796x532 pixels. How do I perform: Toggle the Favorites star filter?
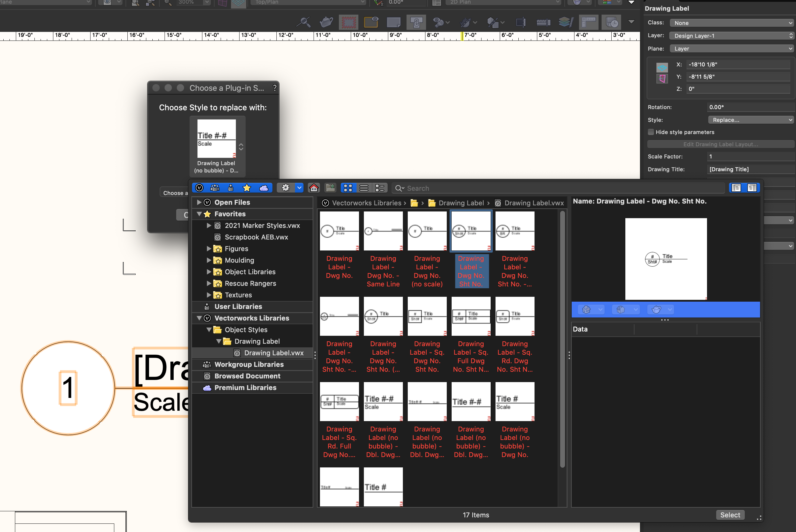[247, 188]
